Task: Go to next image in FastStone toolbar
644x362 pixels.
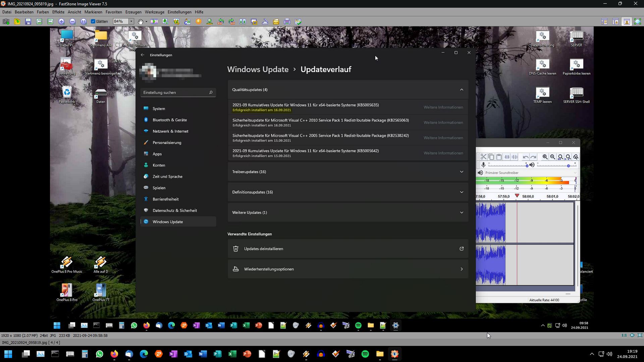Action: pos(50,21)
